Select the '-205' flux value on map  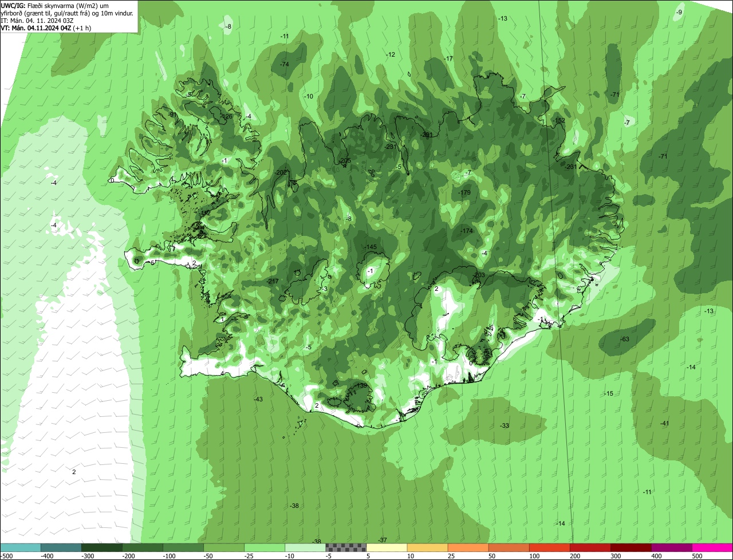tap(345, 160)
